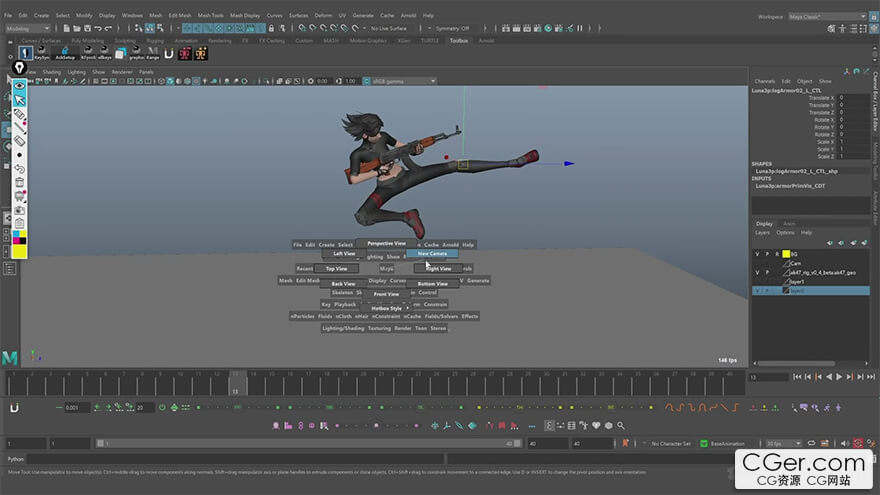This screenshot has height=495, width=880.
Task: Click the undo arrow in annotation toolbar
Action: point(20,168)
